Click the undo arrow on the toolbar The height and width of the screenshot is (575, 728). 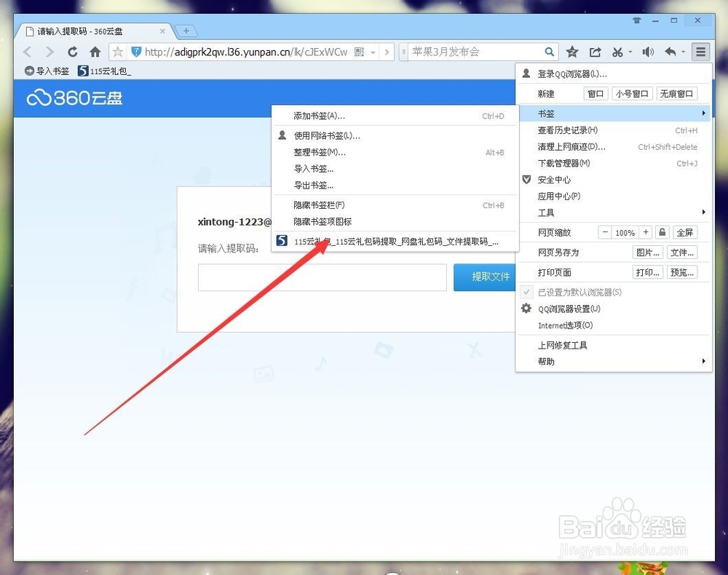[x=670, y=52]
